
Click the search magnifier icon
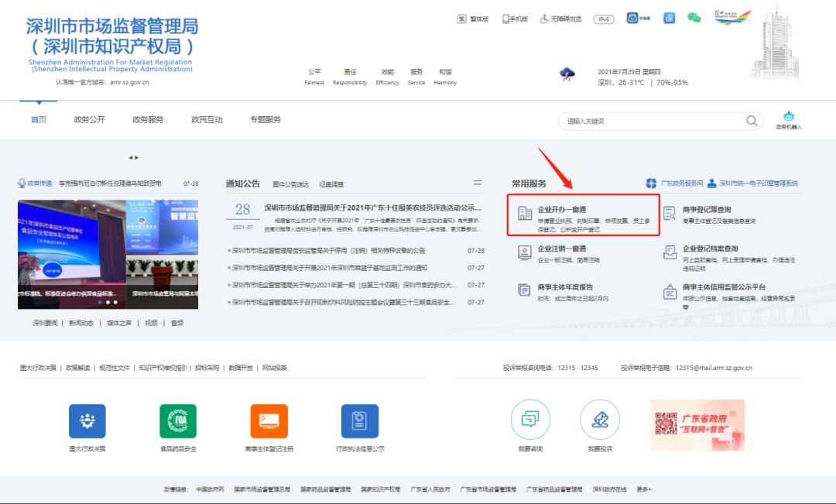[752, 121]
